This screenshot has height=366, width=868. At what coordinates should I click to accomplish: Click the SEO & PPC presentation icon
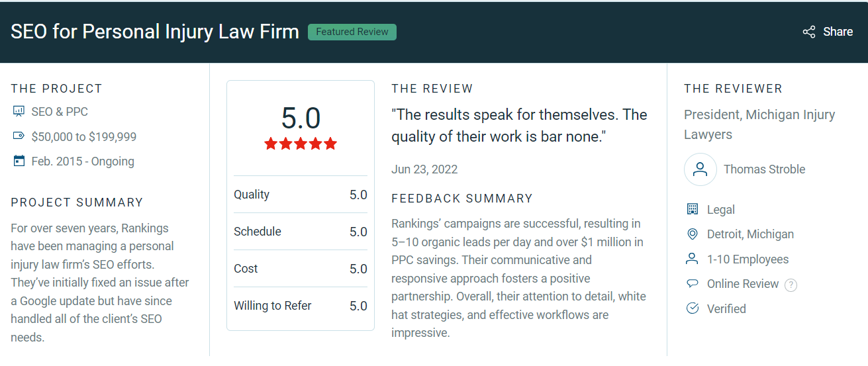19,112
